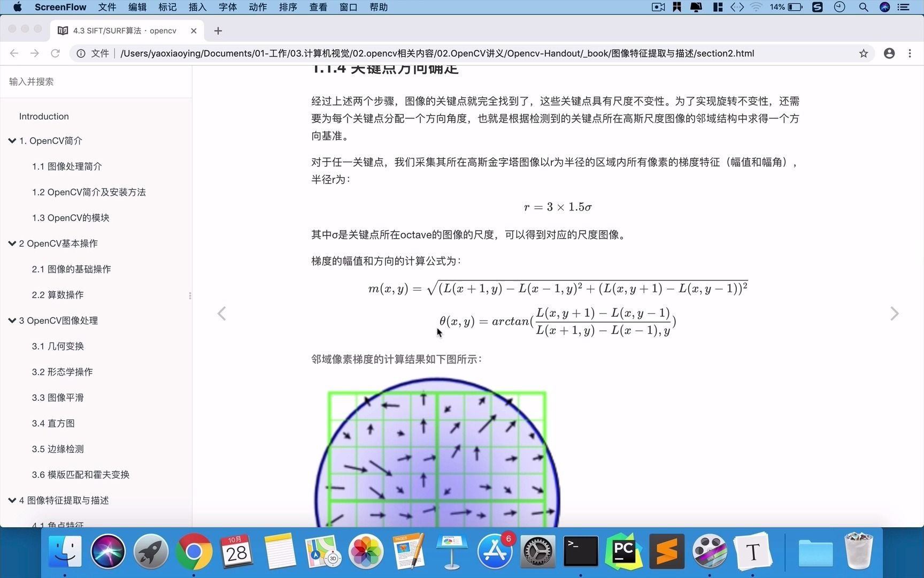This screenshot has width=924, height=578.
Task: Click the gradient arrows diagram image
Action: (437, 452)
